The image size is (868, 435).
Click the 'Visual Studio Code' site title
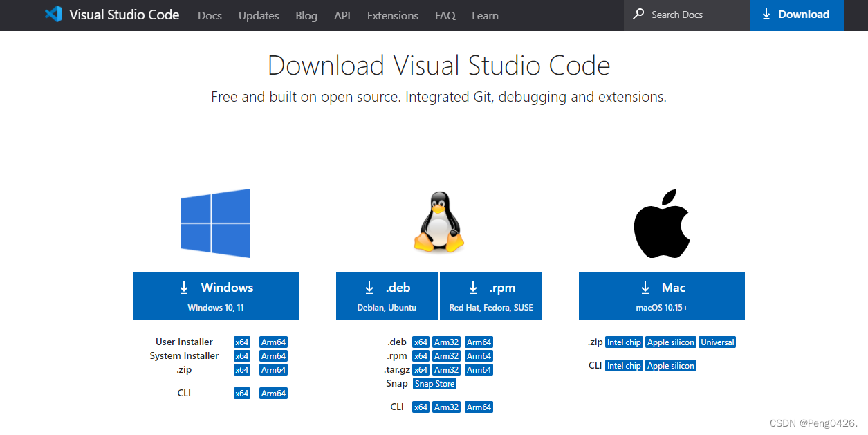pos(124,15)
